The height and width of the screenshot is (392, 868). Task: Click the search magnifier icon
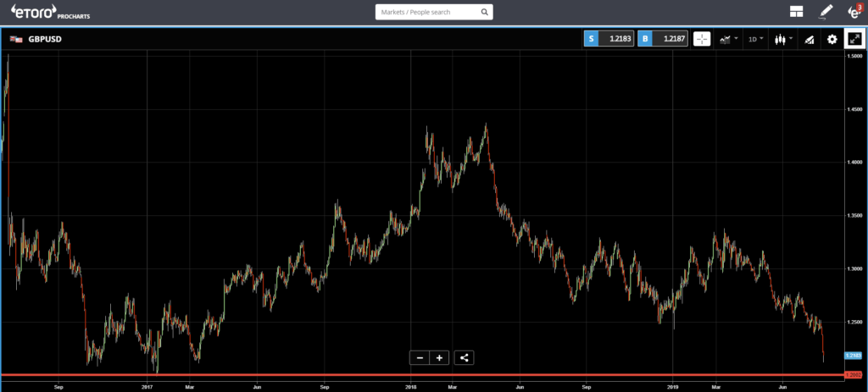point(484,12)
